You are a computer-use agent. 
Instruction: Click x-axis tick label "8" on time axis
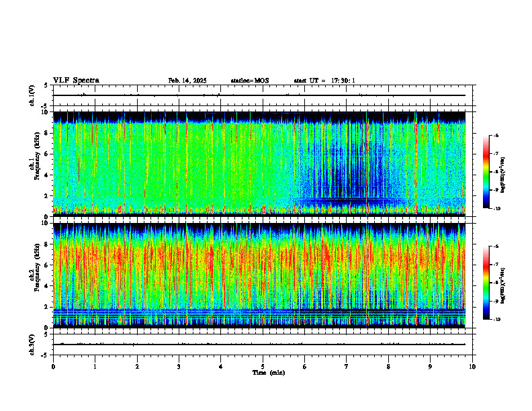[x=388, y=367]
